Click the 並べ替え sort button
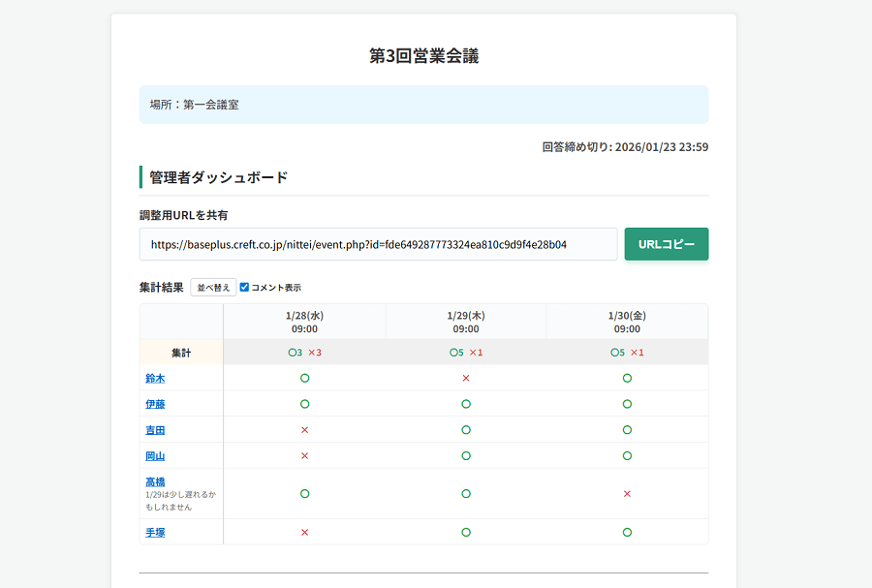This screenshot has height=588, width=872. (x=213, y=288)
